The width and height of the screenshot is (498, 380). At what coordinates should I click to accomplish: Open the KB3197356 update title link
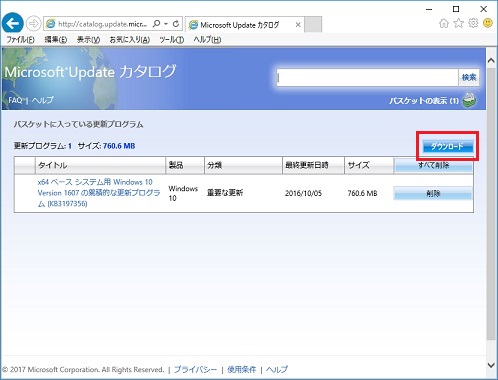(x=99, y=193)
